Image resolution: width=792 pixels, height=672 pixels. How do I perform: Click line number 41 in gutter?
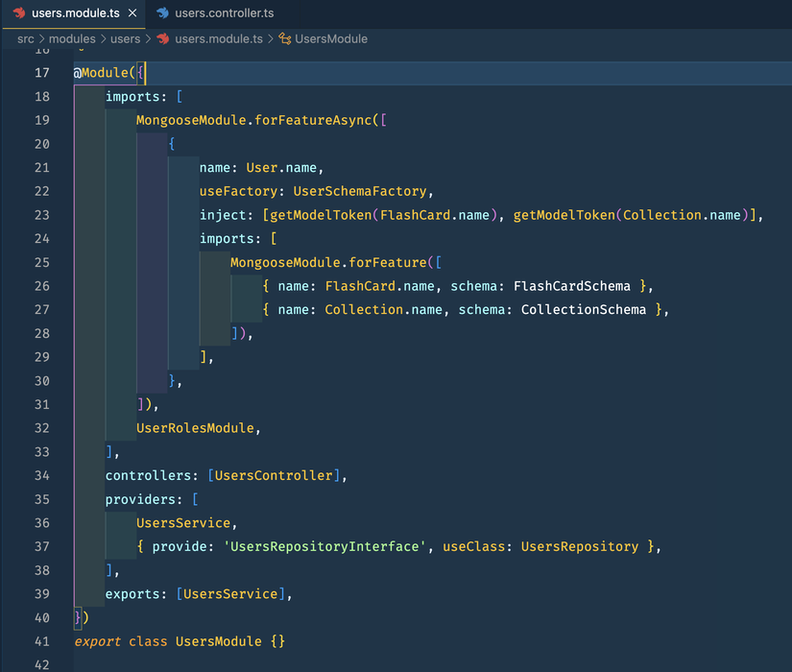(x=42, y=641)
